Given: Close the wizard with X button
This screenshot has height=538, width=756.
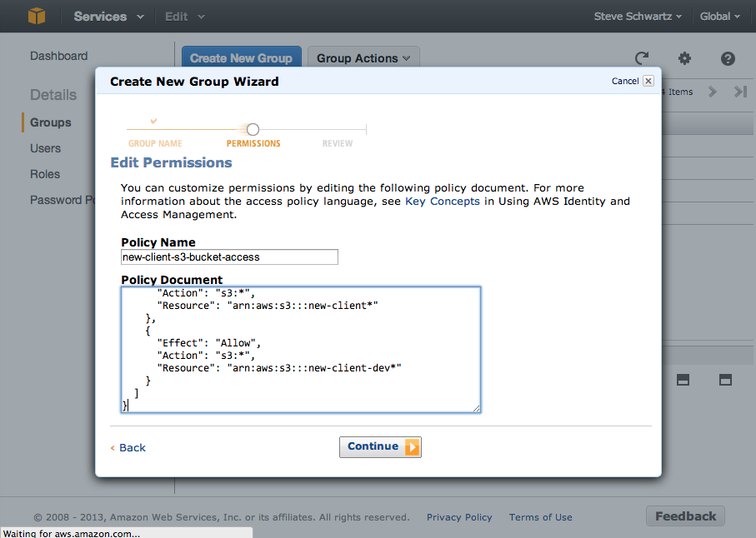Looking at the screenshot, I should pyautogui.click(x=648, y=81).
